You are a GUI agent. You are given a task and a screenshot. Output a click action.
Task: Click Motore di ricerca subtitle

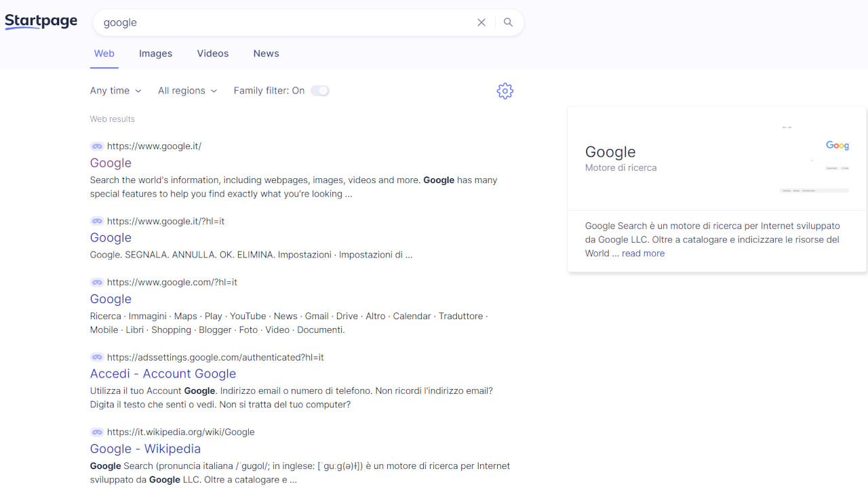click(621, 167)
